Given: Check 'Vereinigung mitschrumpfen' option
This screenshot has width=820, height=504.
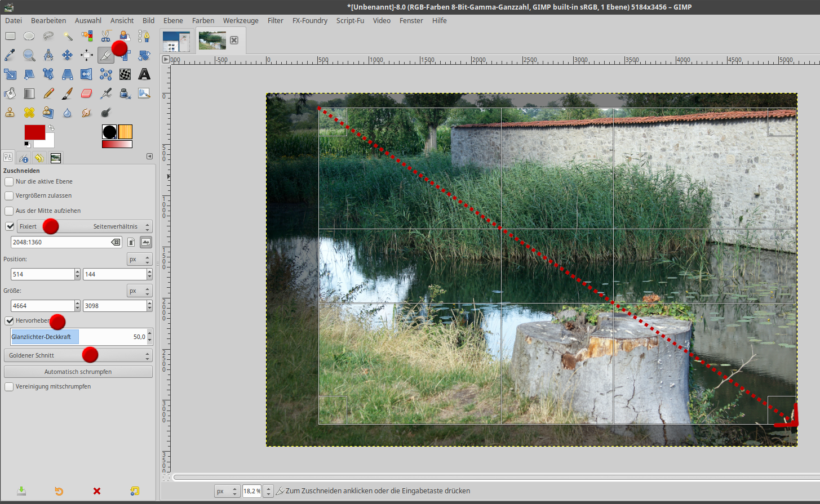Looking at the screenshot, I should [x=9, y=387].
